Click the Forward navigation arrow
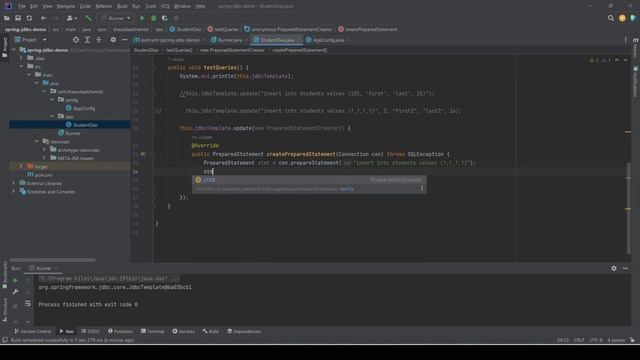 56,18
